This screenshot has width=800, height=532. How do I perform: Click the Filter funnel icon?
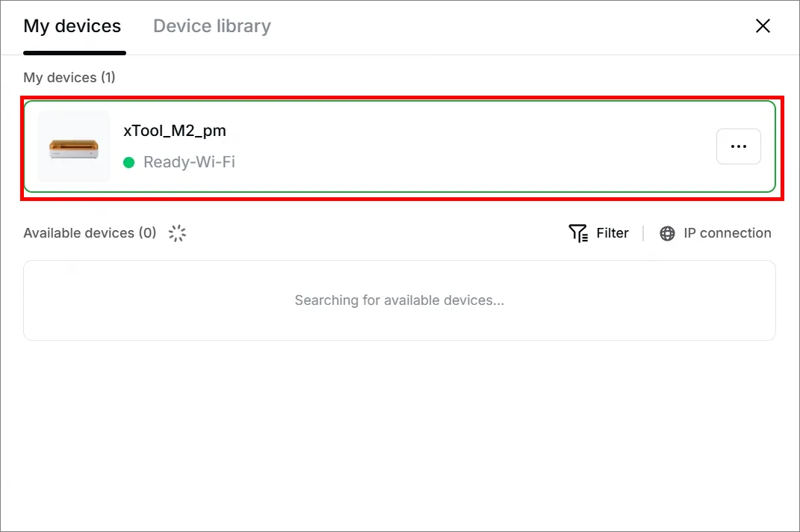click(578, 233)
